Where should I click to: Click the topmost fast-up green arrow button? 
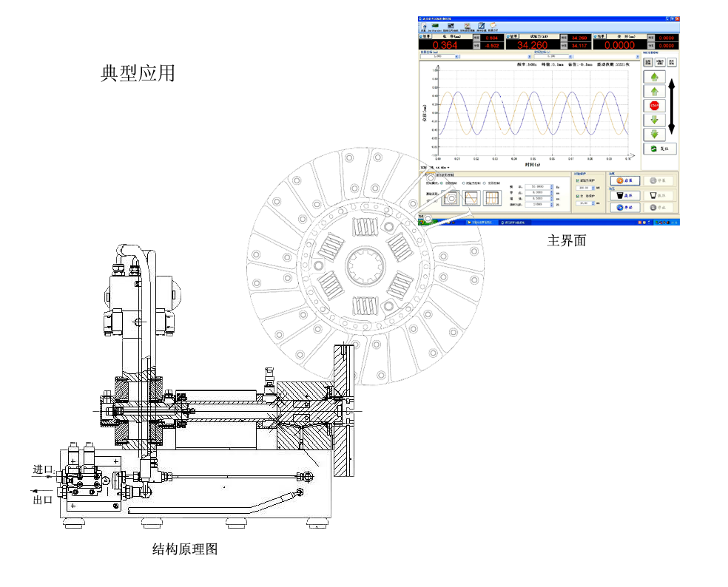coord(654,77)
